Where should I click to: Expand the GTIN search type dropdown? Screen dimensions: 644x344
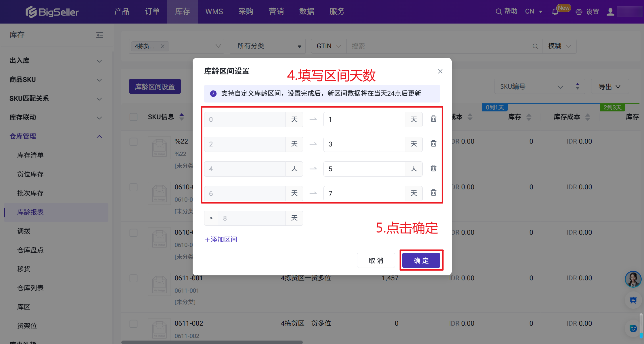coord(328,46)
